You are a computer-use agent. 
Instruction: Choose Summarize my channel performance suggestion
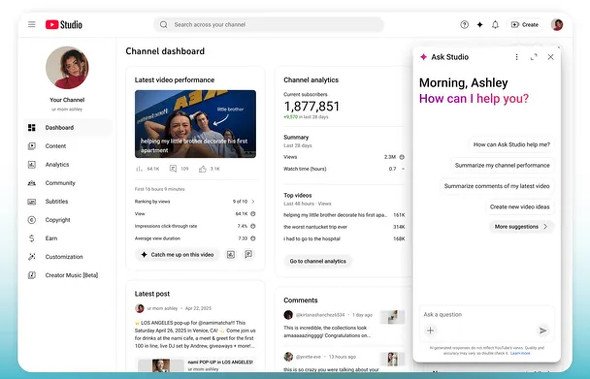click(x=502, y=165)
